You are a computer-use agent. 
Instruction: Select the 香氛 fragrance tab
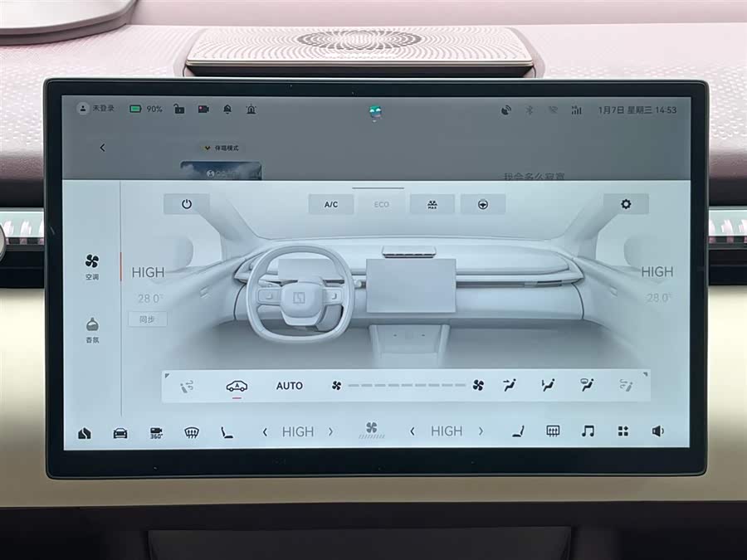point(92,330)
